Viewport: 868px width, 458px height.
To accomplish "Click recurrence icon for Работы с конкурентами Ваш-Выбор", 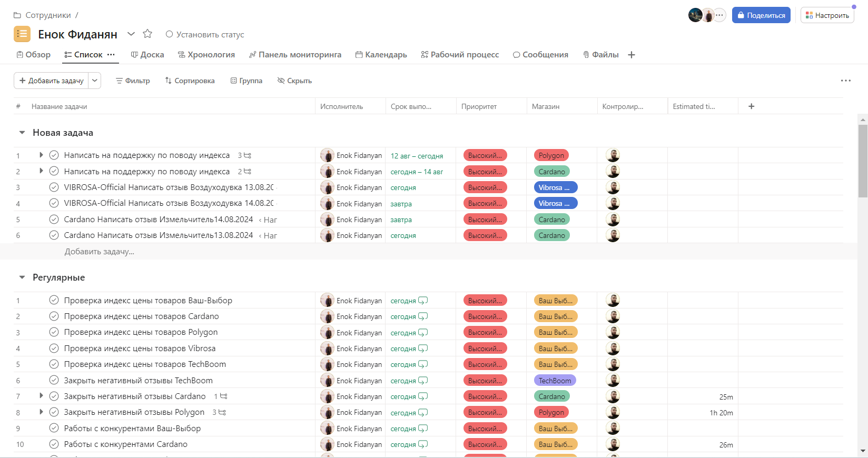I will [x=423, y=429].
